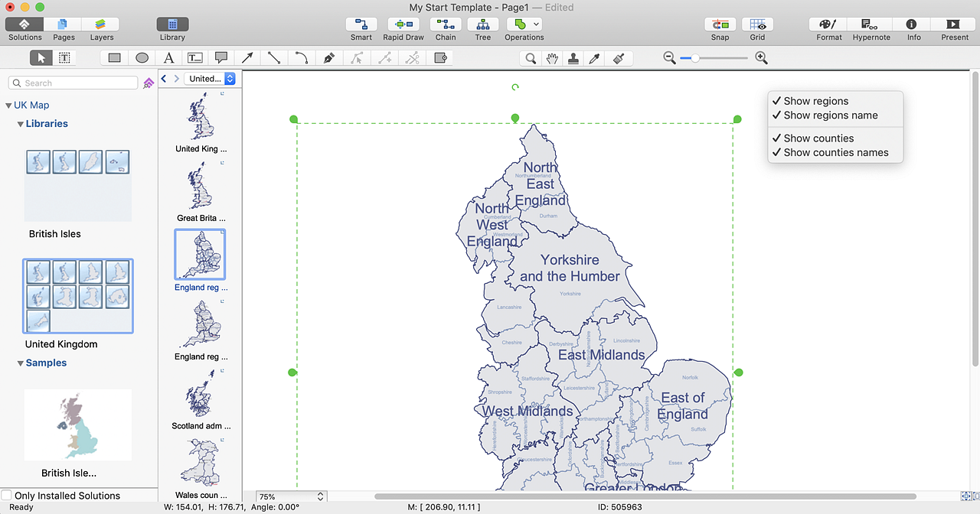Select the Arrow line tool

pyautogui.click(x=247, y=57)
